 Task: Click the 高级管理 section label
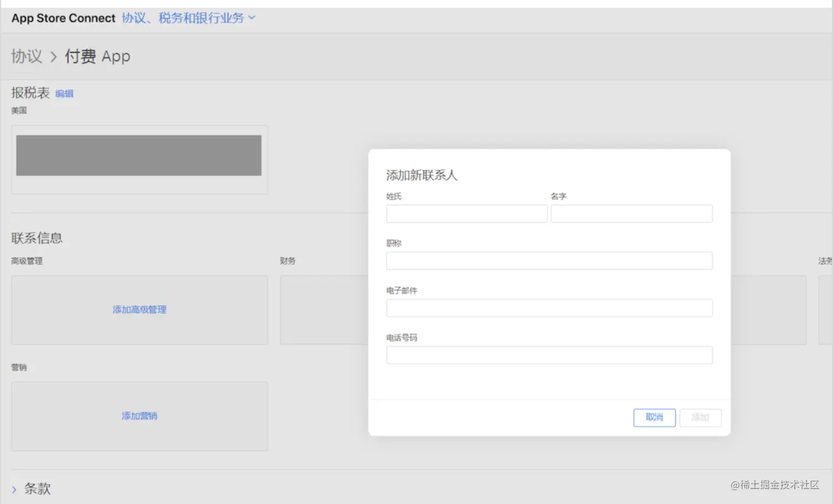click(27, 261)
